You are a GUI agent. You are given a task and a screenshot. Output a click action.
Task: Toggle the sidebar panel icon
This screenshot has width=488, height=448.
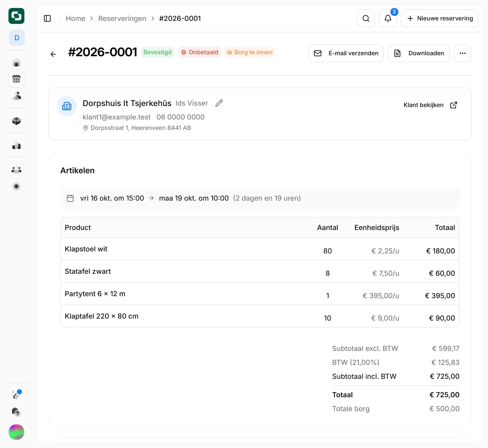[x=47, y=18]
